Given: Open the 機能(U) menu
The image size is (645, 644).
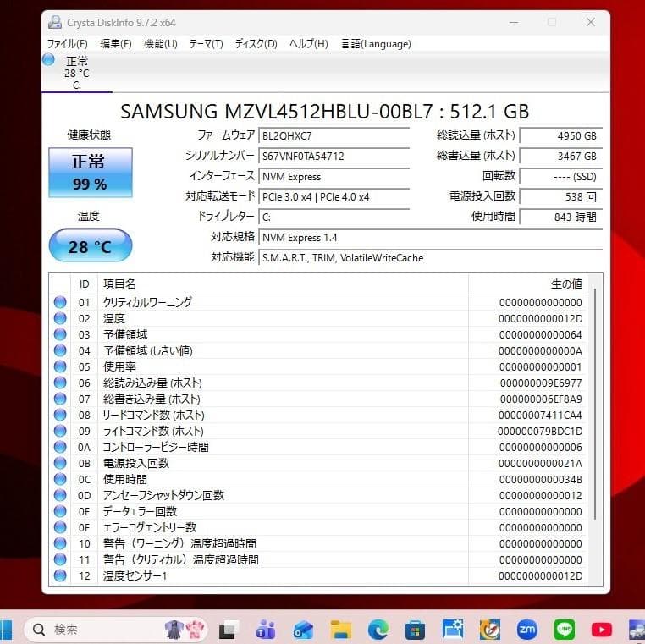Looking at the screenshot, I should [161, 44].
